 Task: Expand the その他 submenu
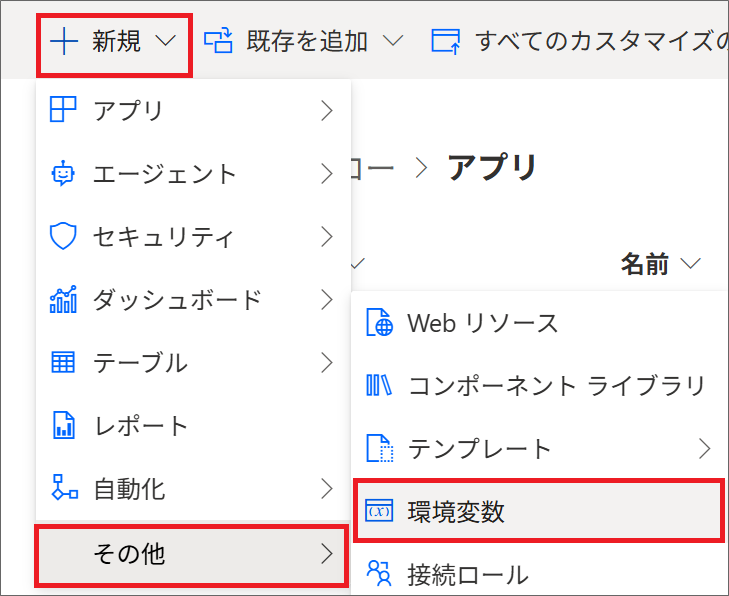pos(192,554)
